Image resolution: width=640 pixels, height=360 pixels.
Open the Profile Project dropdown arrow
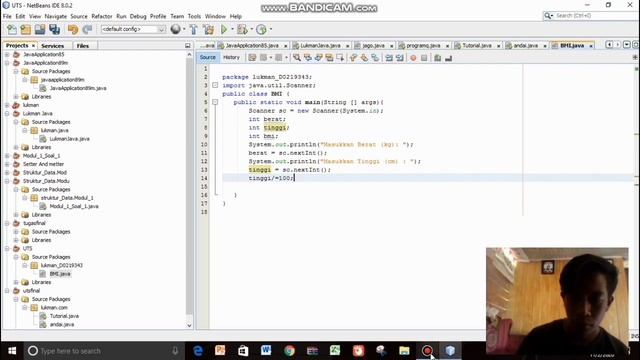tap(271, 29)
